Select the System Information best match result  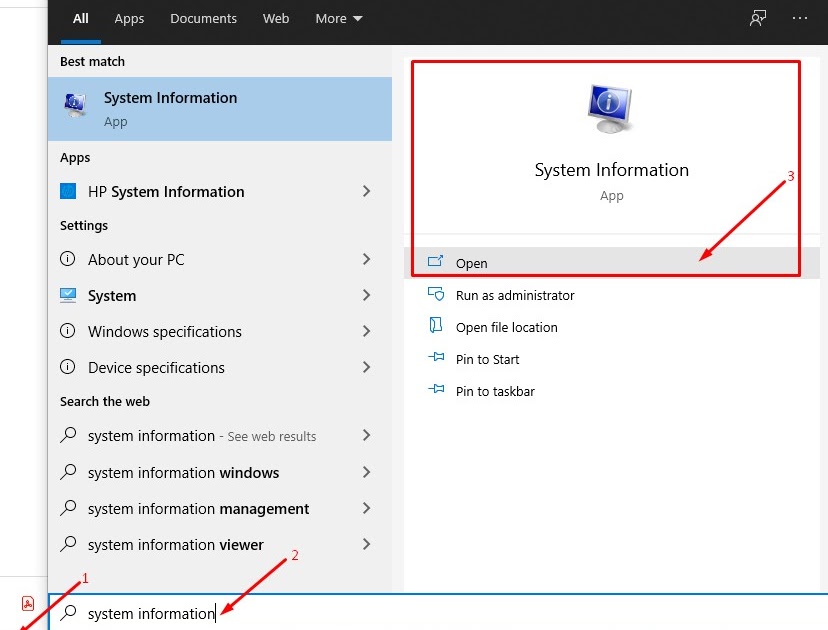coord(220,109)
